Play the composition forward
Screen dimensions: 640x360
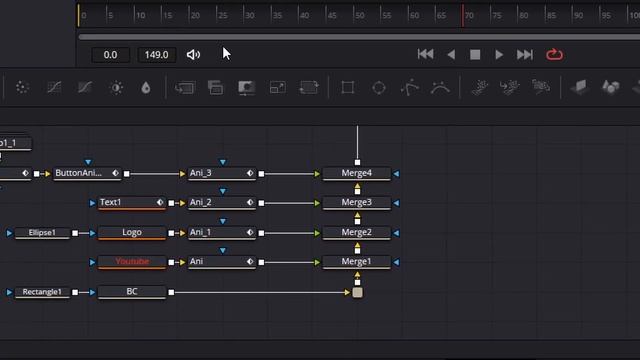pos(499,55)
